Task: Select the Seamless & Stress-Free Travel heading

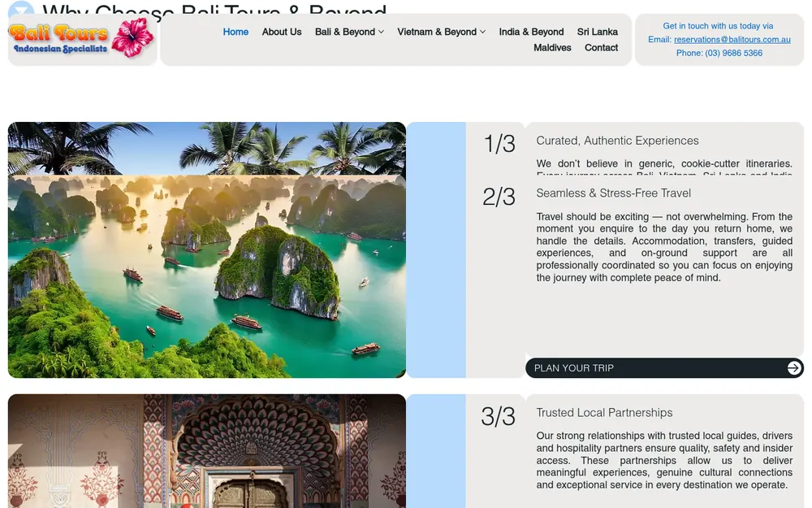Action: (x=613, y=193)
